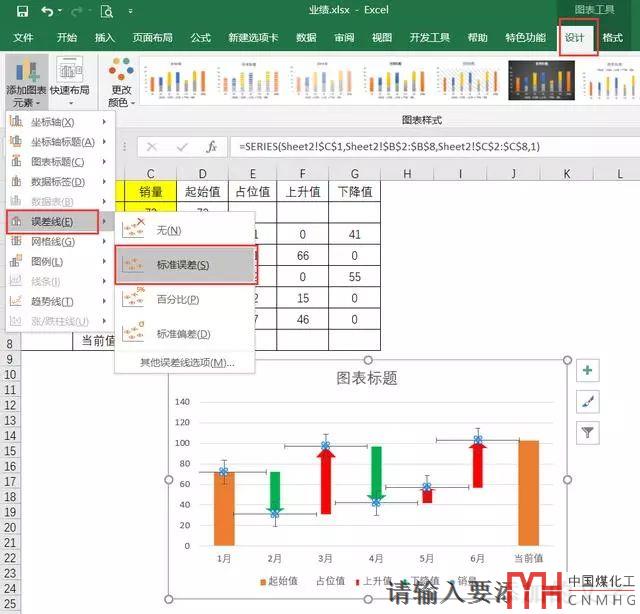640x614 pixels.
Task: Open the 快速布局 dropdown
Action: point(69,82)
